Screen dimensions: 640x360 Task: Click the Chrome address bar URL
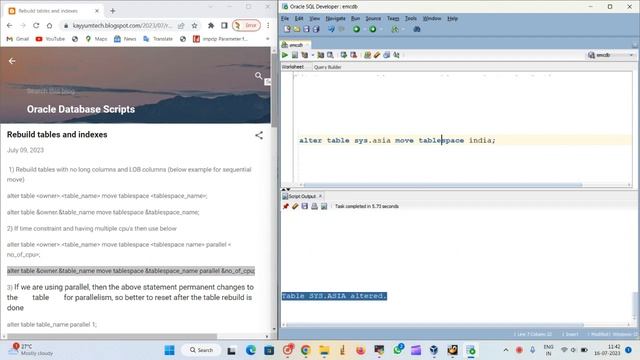pos(122,25)
